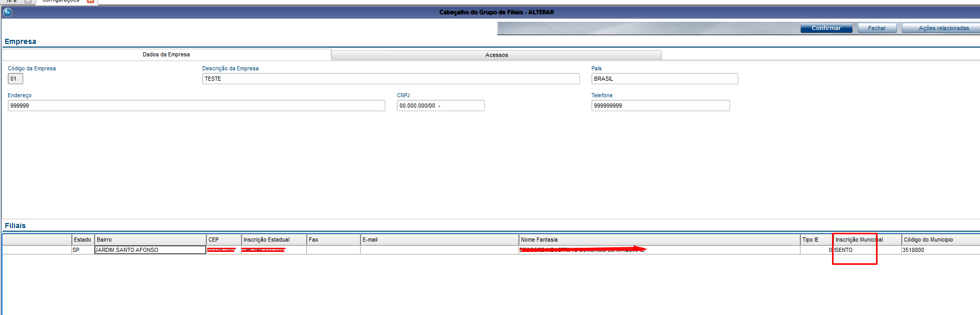The height and width of the screenshot is (315, 980).
Task: Confirm changes with the Confirmar button
Action: tap(826, 28)
